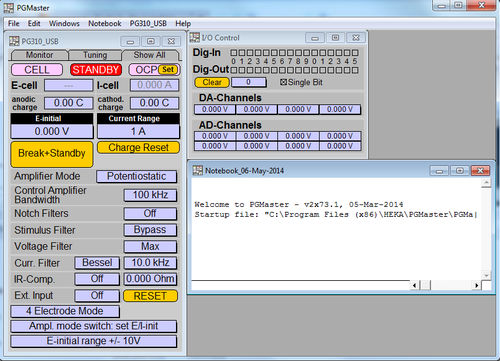Image resolution: width=500 pixels, height=361 pixels.
Task: Click Notebook horizontal scroll left arrow
Action: click(415, 285)
